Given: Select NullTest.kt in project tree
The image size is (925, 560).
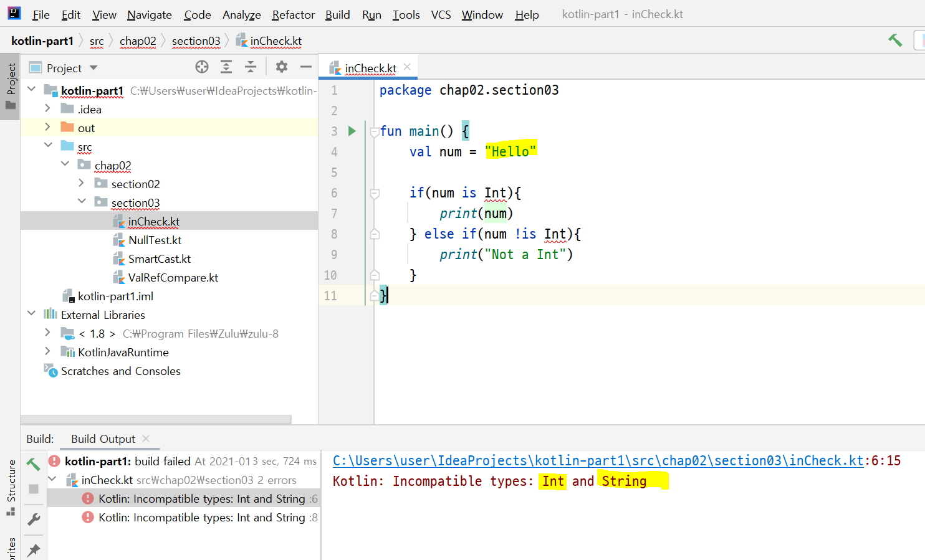Looking at the screenshot, I should click(x=155, y=240).
